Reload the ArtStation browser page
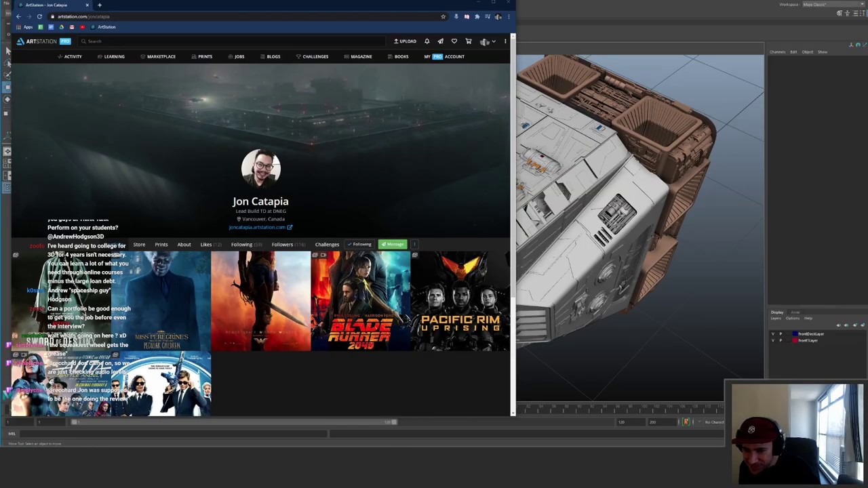The height and width of the screenshot is (488, 868). (39, 16)
